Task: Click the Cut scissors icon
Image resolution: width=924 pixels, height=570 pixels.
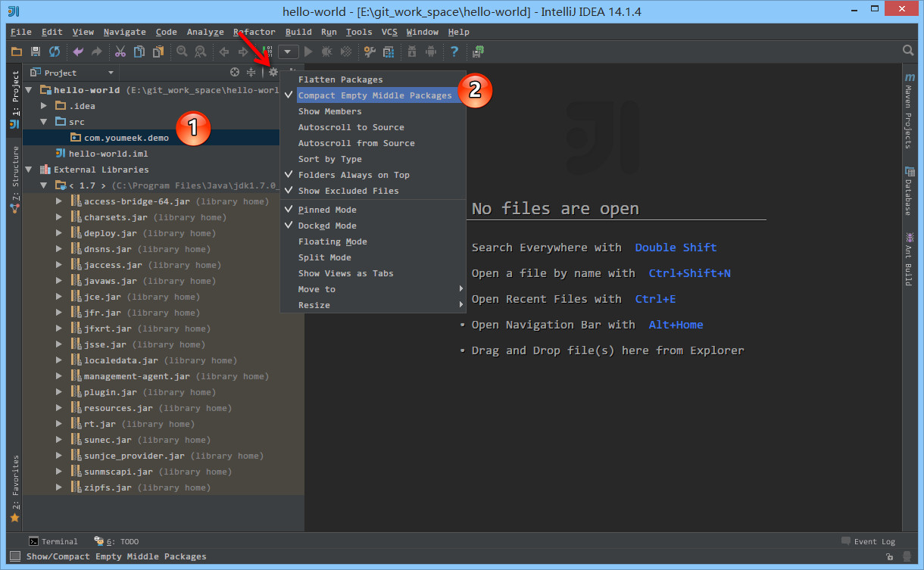Action: [x=120, y=51]
